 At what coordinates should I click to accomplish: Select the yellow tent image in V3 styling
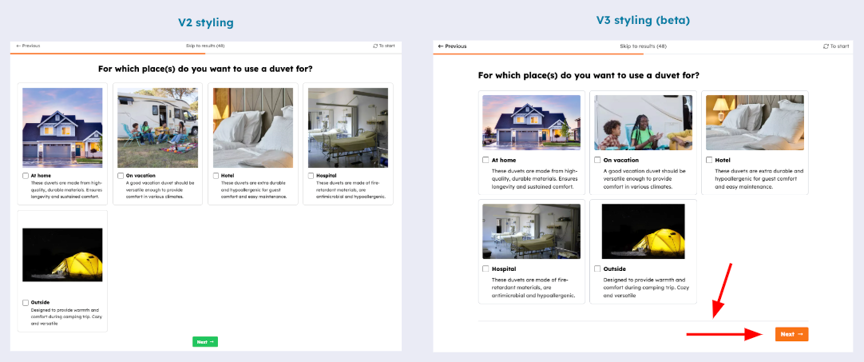tap(643, 231)
